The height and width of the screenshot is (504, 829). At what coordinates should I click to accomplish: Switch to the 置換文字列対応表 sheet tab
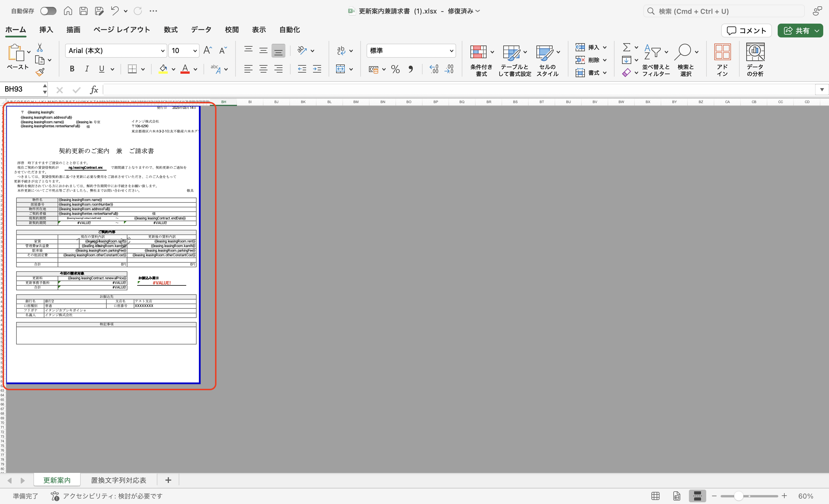coord(118,480)
